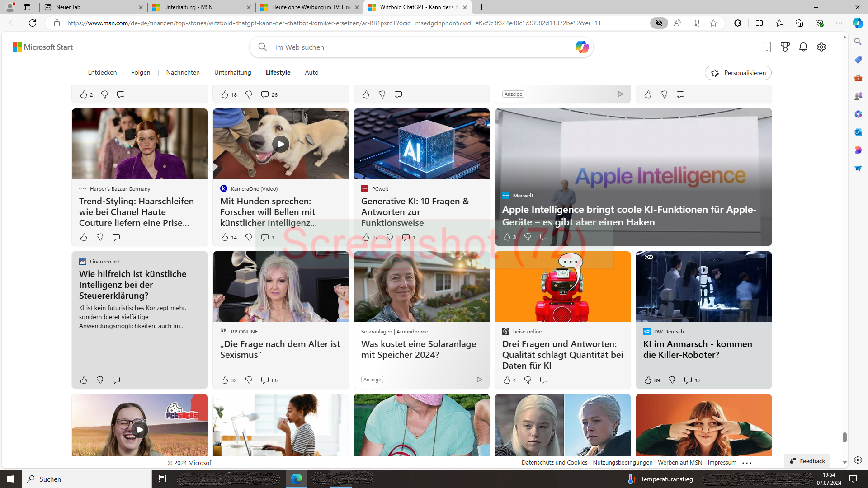Dislike the Generative KI PCwelt article
This screenshot has height=488, width=868.
pos(390,237)
